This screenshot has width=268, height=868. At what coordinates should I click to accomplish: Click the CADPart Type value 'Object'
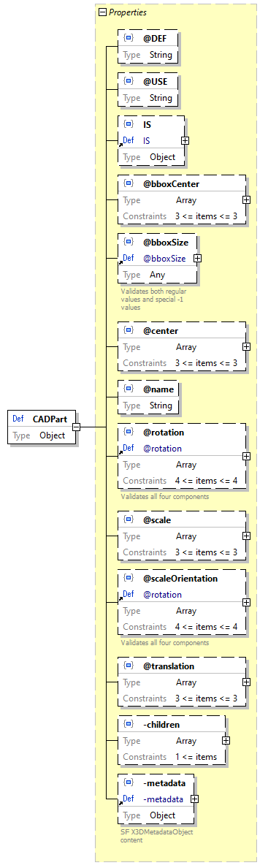[x=53, y=435]
